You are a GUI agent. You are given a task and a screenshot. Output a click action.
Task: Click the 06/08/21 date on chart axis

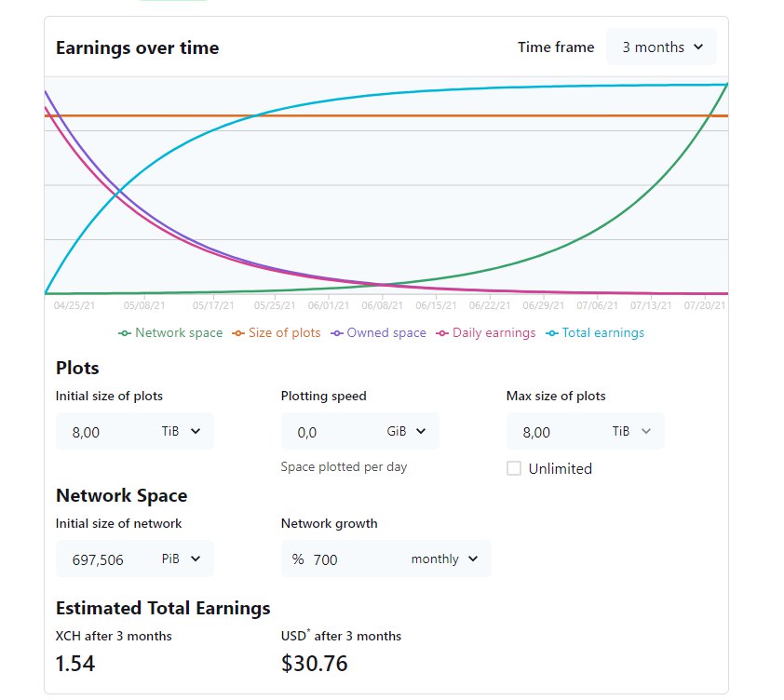383,304
